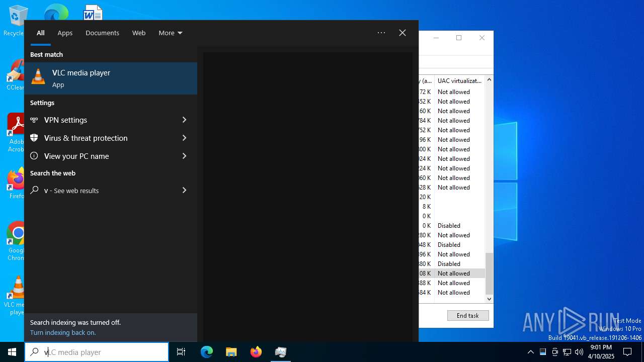Open the notification center icon
Screen dimensions: 644x362
627,352
